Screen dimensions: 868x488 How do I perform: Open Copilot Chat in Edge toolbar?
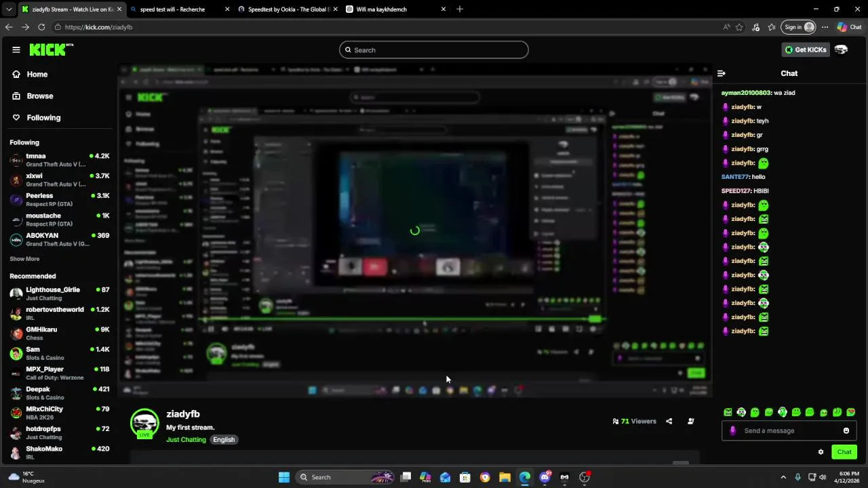[x=849, y=27]
